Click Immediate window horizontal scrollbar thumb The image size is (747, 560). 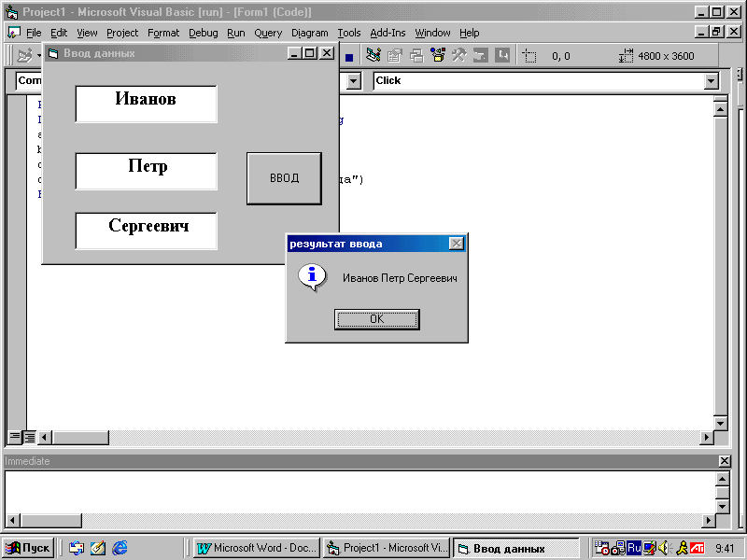51,521
